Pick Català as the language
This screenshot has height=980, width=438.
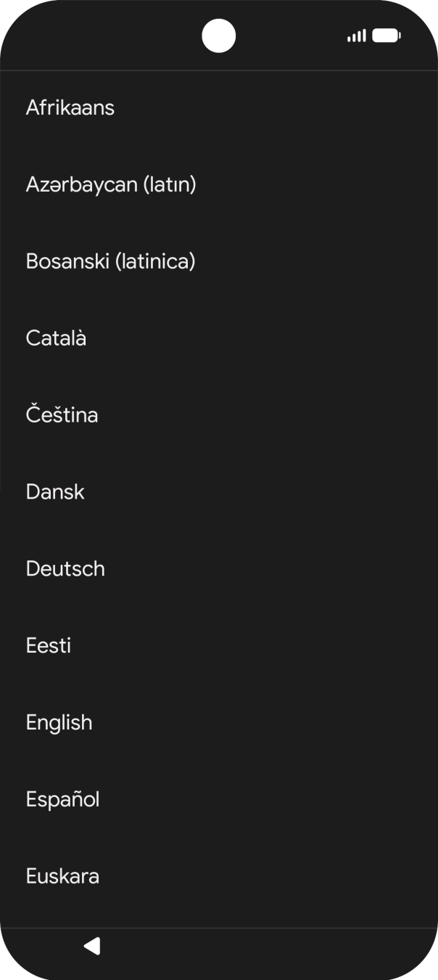tap(56, 338)
